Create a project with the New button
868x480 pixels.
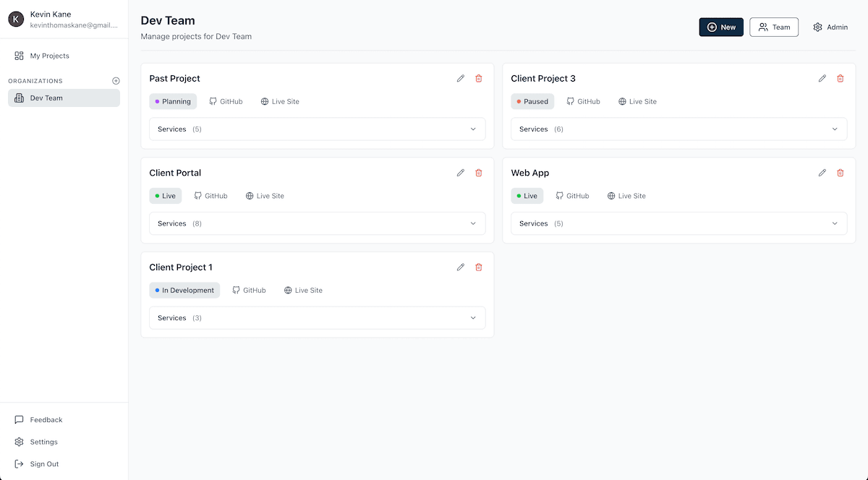[x=721, y=27]
